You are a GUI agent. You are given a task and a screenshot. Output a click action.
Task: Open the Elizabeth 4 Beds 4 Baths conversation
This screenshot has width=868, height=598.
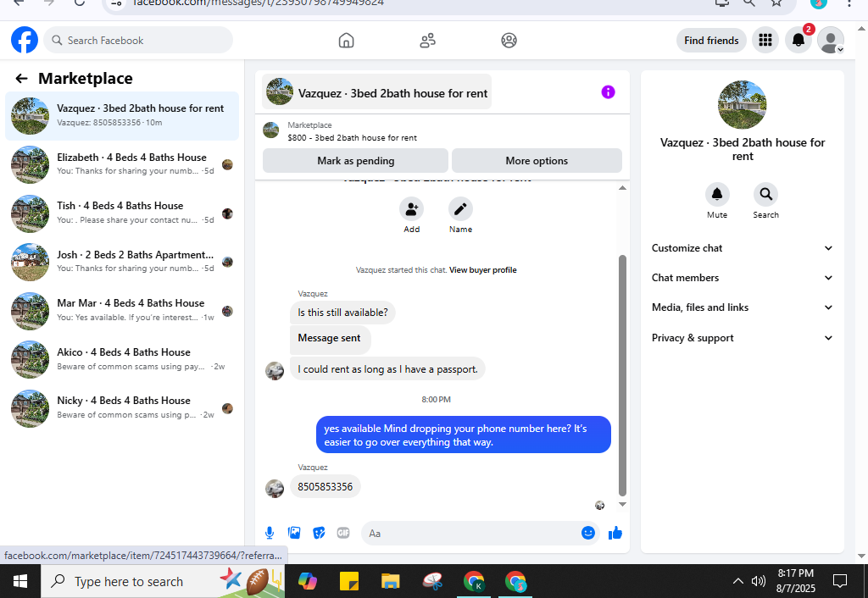pos(122,164)
